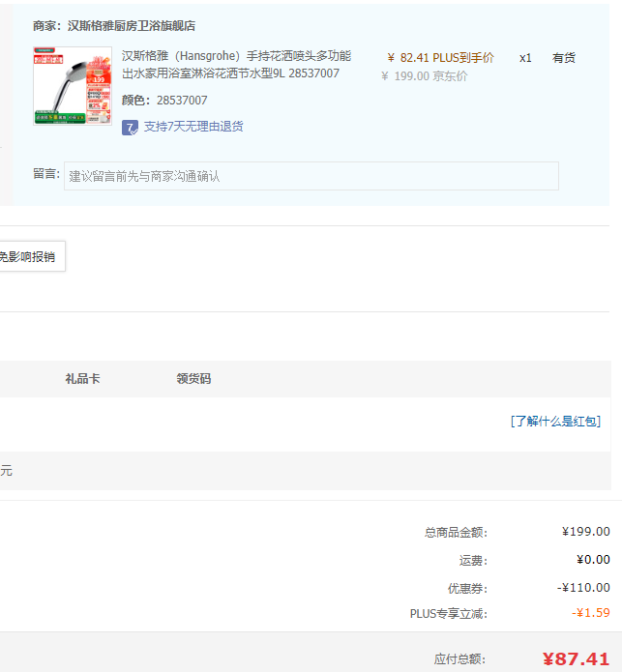Click the 总商品金额 label

click(x=457, y=533)
